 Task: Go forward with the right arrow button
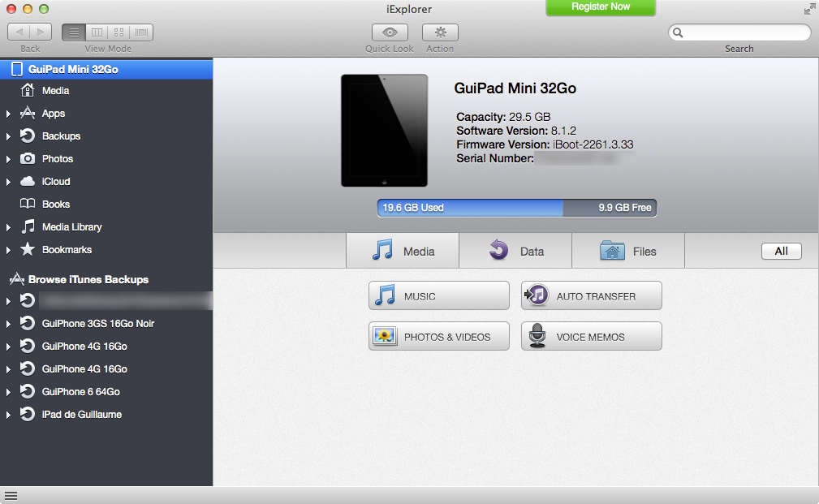click(41, 32)
